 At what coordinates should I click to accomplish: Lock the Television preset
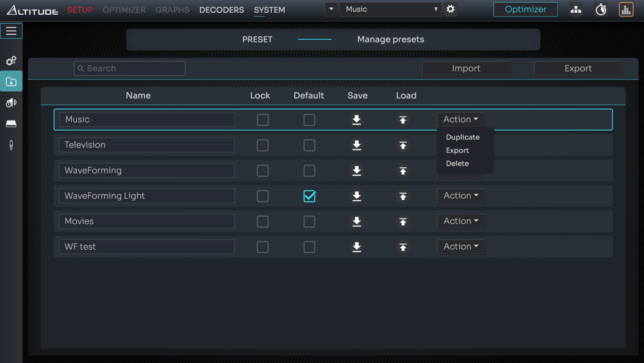click(263, 145)
